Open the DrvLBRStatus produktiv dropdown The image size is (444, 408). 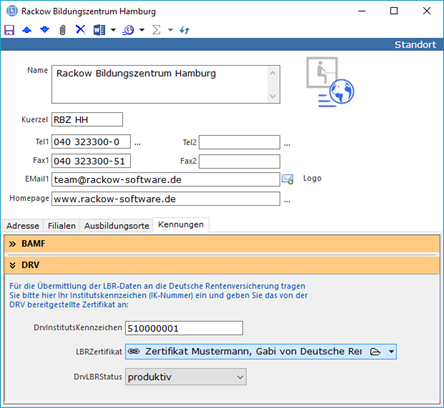186,377
